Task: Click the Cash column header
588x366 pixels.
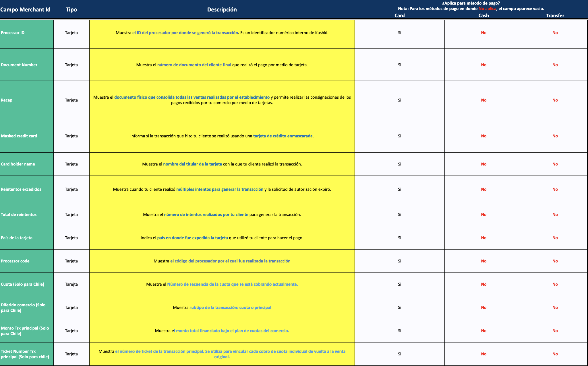Action: click(x=483, y=16)
